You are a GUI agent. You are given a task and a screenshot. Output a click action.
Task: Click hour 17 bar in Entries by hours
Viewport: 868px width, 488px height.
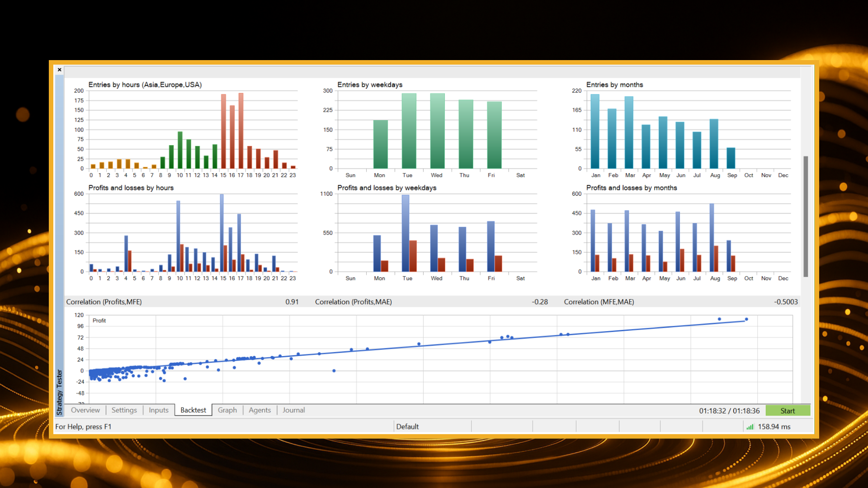[241, 131]
